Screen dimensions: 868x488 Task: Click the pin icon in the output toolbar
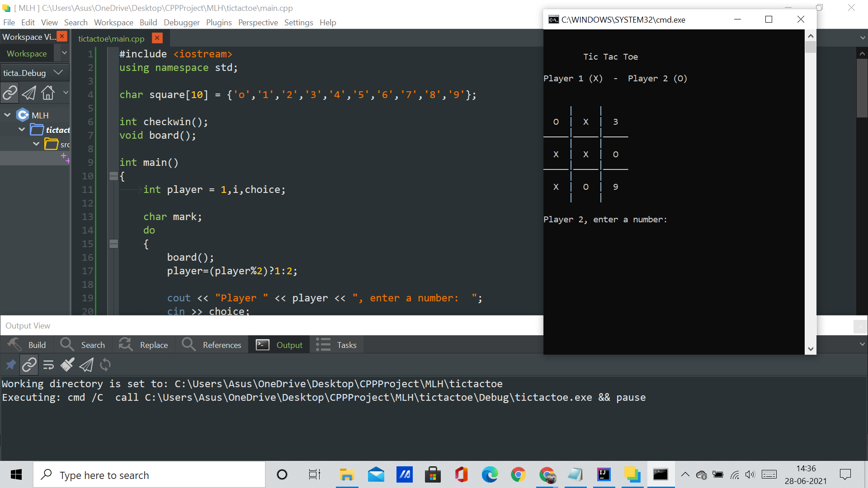coord(11,365)
